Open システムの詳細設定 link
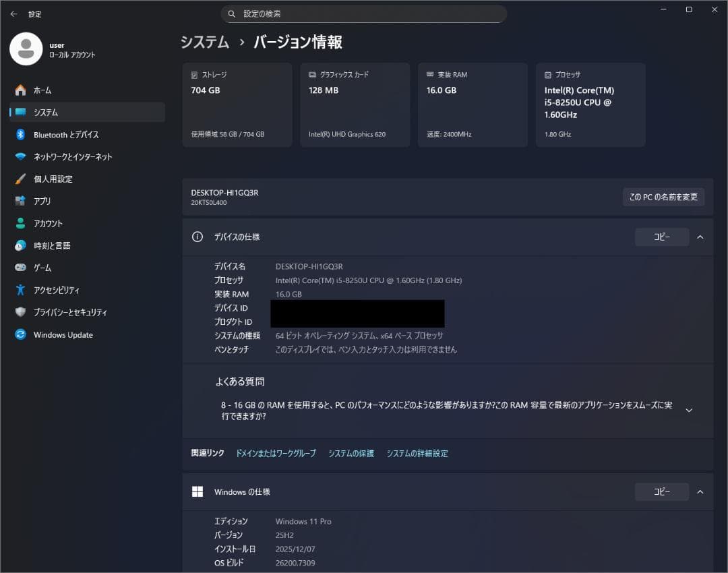Viewport: 728px width, 573px height. tap(417, 453)
